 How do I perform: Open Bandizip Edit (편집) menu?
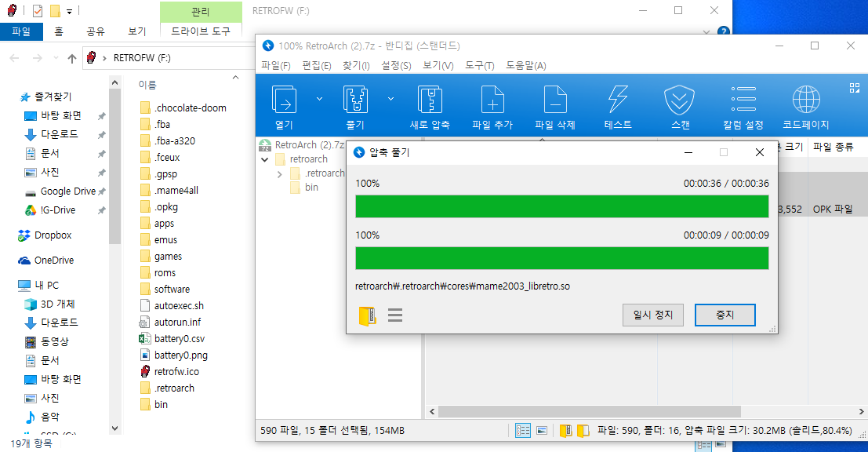(x=316, y=65)
